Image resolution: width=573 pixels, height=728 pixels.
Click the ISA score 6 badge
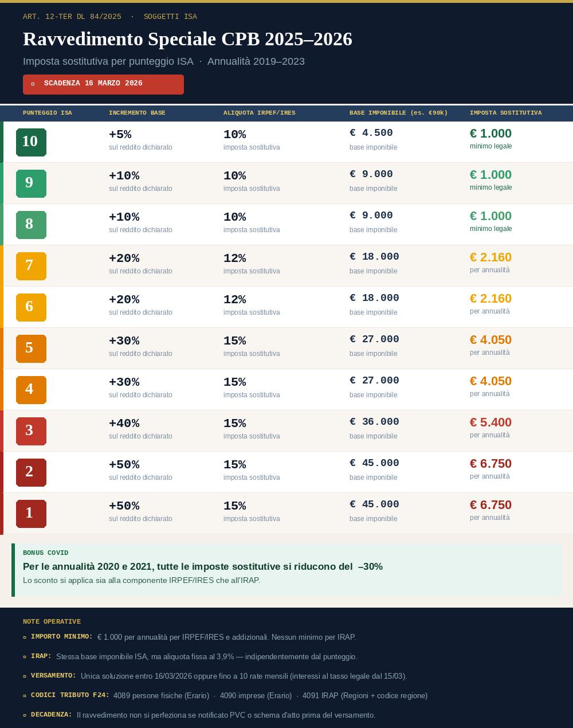point(31,307)
